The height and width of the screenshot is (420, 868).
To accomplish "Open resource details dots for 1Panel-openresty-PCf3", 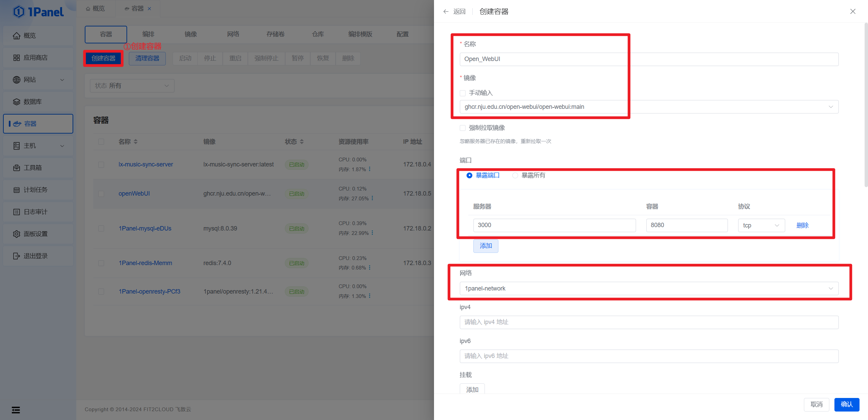I will pos(370,296).
